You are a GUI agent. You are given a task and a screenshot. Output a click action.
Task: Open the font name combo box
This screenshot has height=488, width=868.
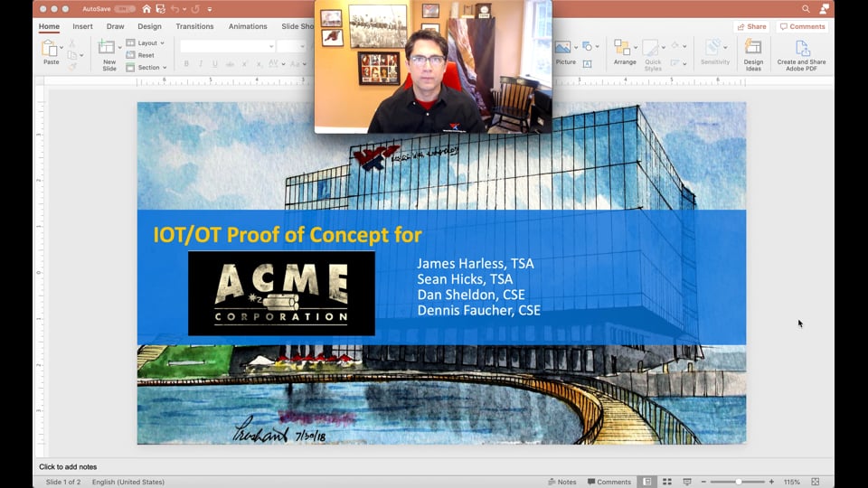[227, 46]
